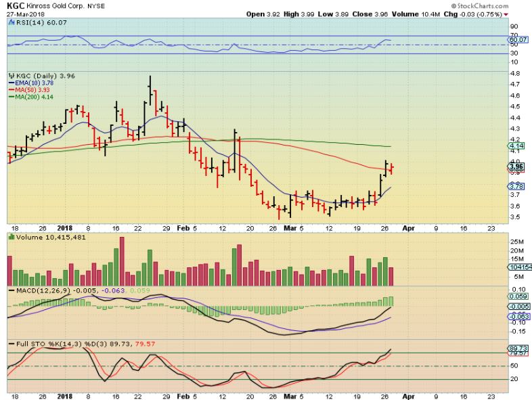Click the RSI(14) 60.07 indicator label

41,22
